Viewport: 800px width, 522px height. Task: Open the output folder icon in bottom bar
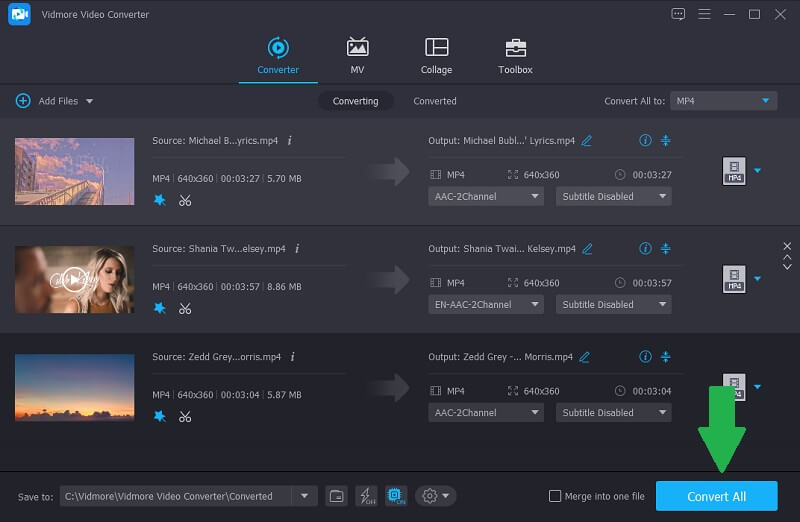[x=337, y=496]
